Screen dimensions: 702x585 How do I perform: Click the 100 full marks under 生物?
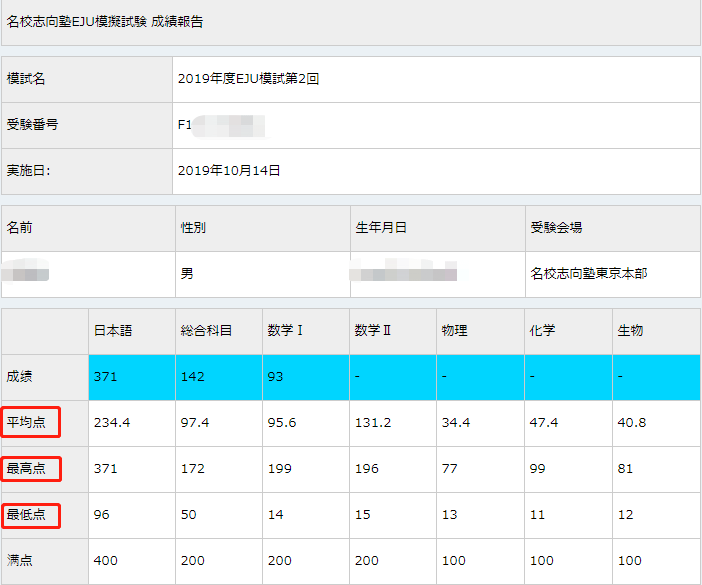point(629,560)
